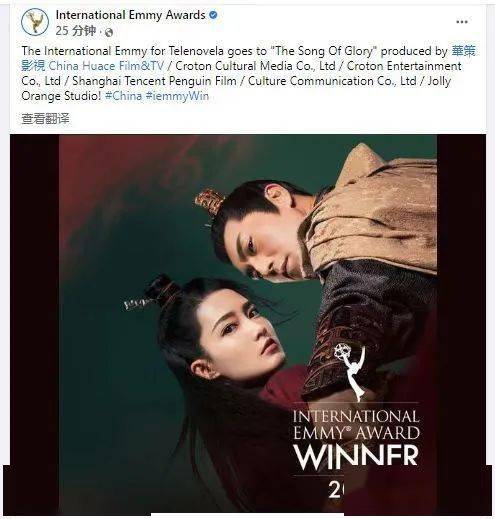Click the INTERNATIONAL EMMY AWARD text on poster
The image size is (495, 519).
tap(356, 425)
